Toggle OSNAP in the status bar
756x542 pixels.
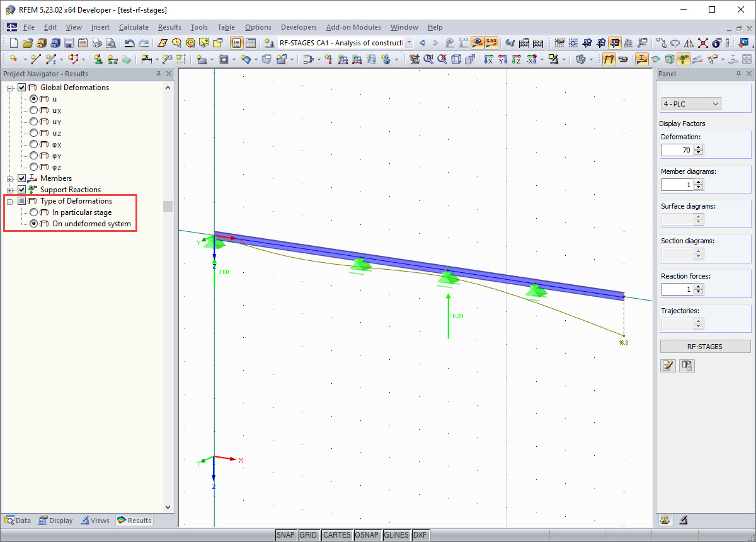(367, 535)
